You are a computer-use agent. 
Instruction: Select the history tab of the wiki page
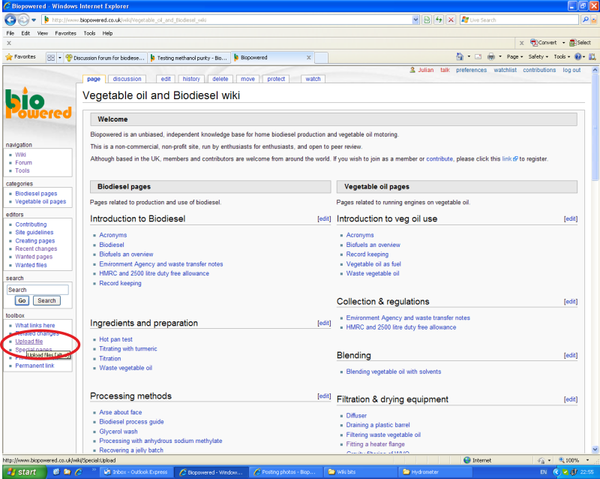click(191, 78)
